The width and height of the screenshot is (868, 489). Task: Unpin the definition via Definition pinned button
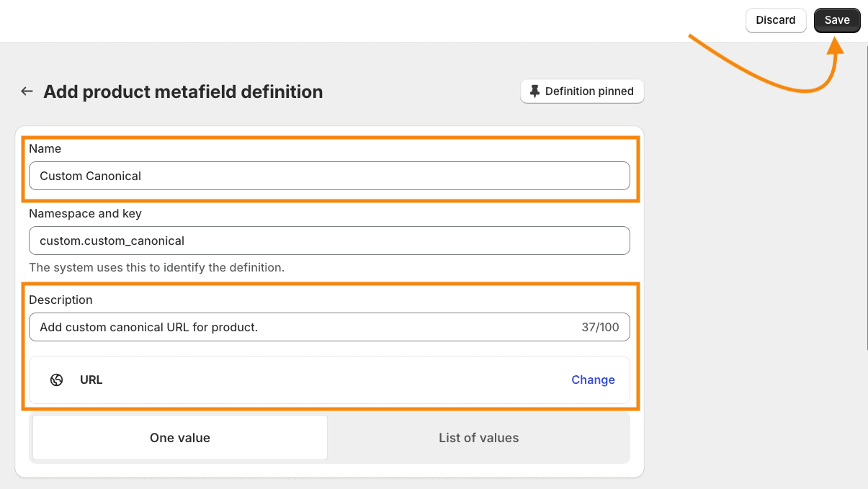581,91
